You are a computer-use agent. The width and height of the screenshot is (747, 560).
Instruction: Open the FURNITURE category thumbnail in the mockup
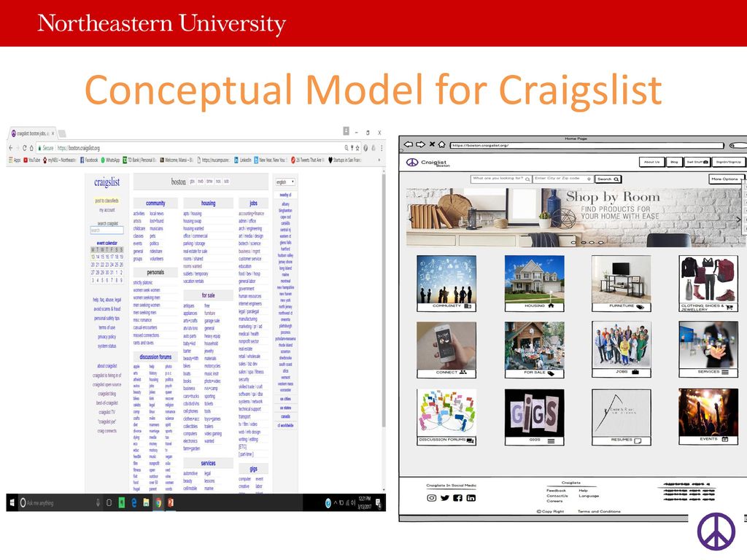[x=622, y=284]
